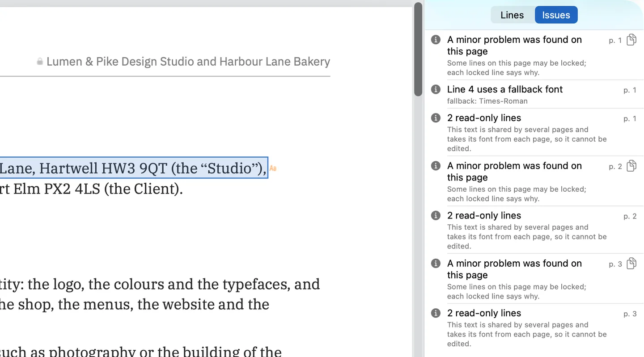The height and width of the screenshot is (357, 644).
Task: Click info icon for page 1 minor problem
Action: click(436, 39)
